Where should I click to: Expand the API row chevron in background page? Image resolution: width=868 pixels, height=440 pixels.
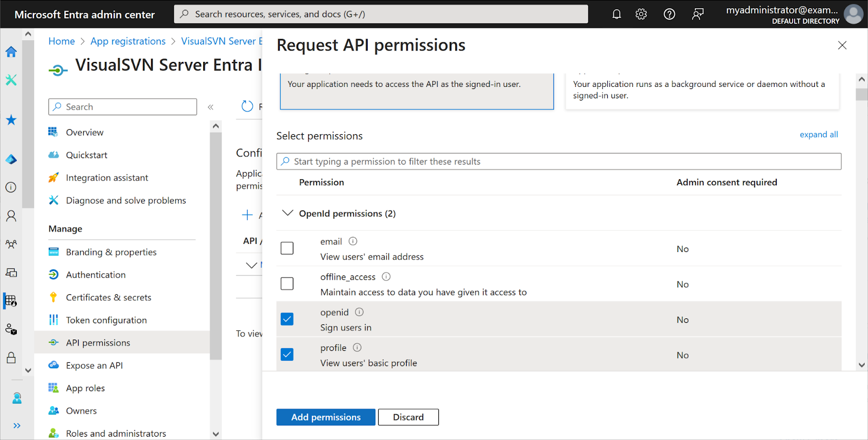pyautogui.click(x=251, y=265)
